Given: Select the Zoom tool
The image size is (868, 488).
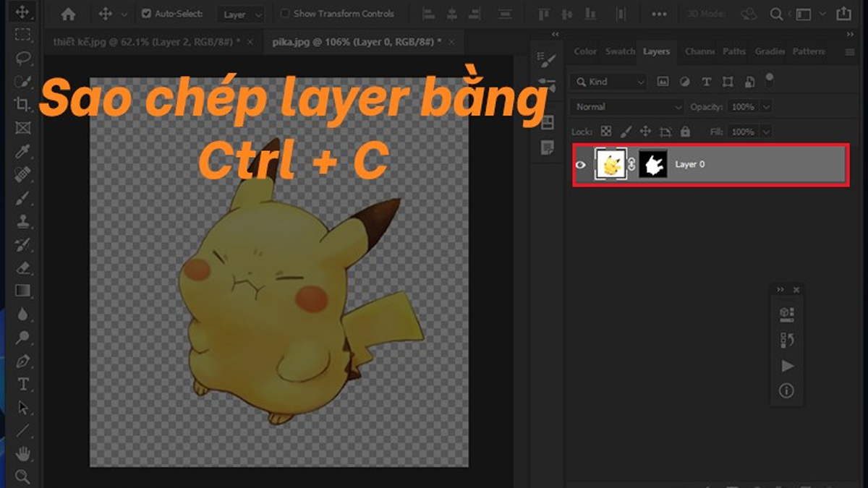Looking at the screenshot, I should coord(22,476).
